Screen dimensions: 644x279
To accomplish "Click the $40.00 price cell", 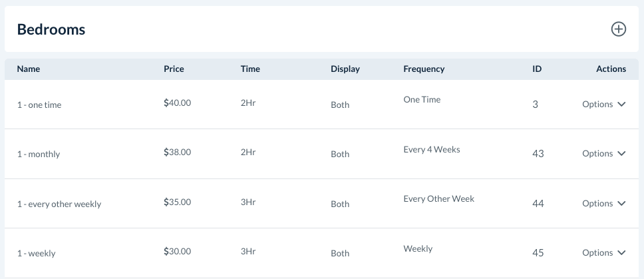I will pos(178,103).
